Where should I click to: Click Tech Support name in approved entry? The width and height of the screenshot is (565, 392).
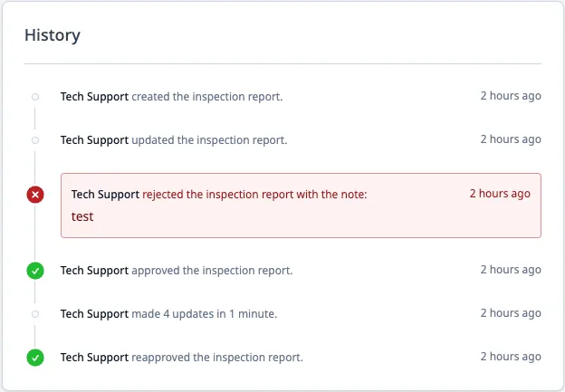click(94, 271)
